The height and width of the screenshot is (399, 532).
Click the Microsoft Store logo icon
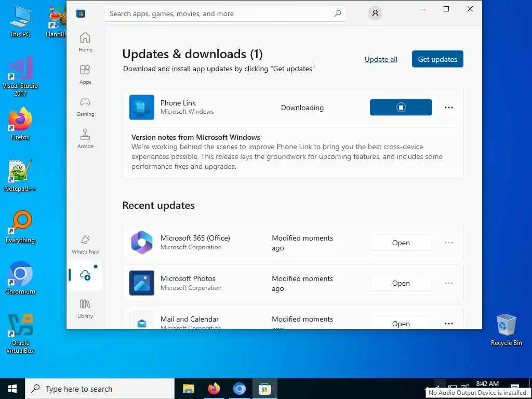(81, 13)
